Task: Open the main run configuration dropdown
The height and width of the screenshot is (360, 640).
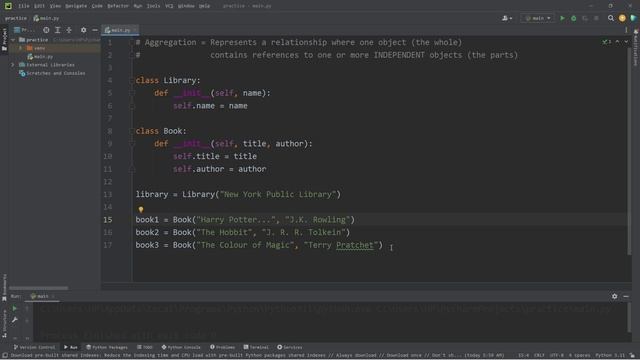Action: click(x=538, y=18)
